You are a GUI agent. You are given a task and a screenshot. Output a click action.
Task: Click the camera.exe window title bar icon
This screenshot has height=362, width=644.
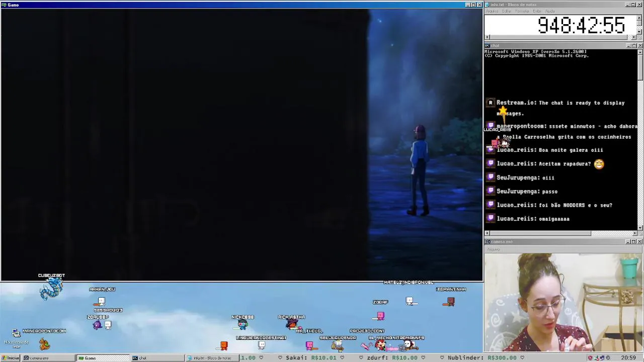487,242
